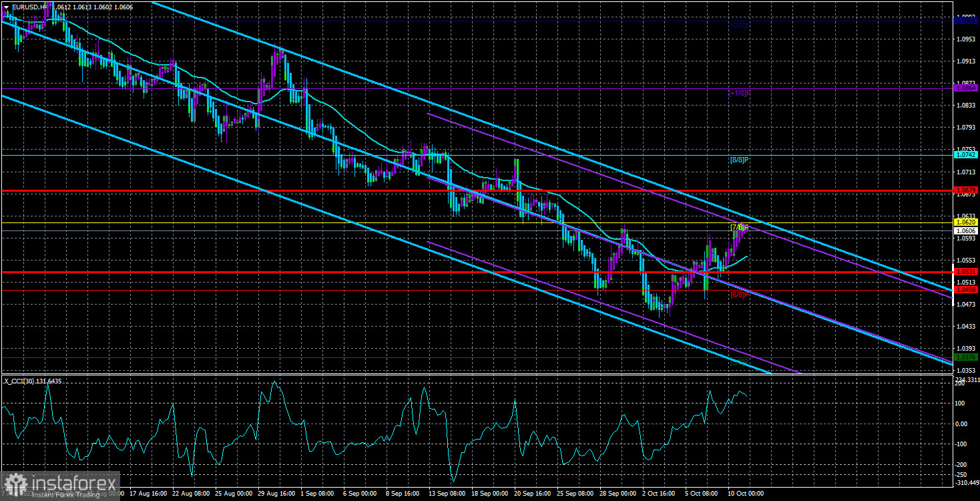Click the CCI scale value 0.00
The height and width of the screenshot is (501, 980).
pyautogui.click(x=961, y=424)
